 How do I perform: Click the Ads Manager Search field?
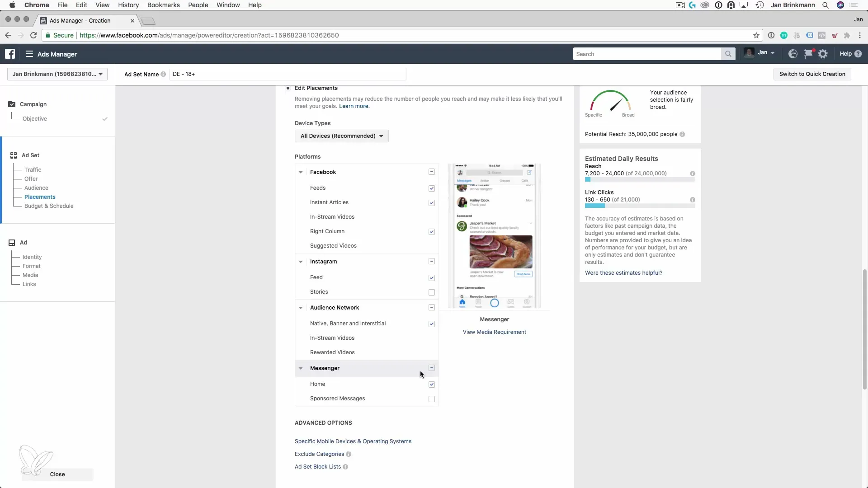click(x=647, y=54)
